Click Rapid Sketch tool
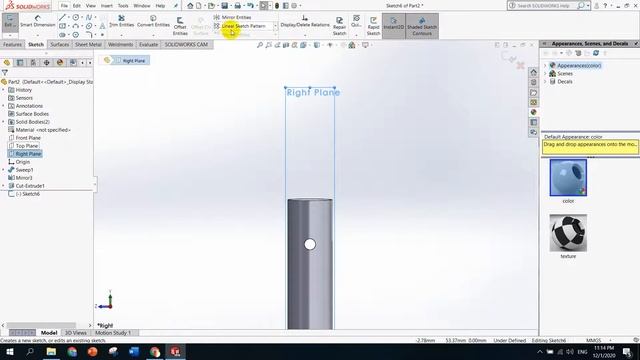 (373, 26)
